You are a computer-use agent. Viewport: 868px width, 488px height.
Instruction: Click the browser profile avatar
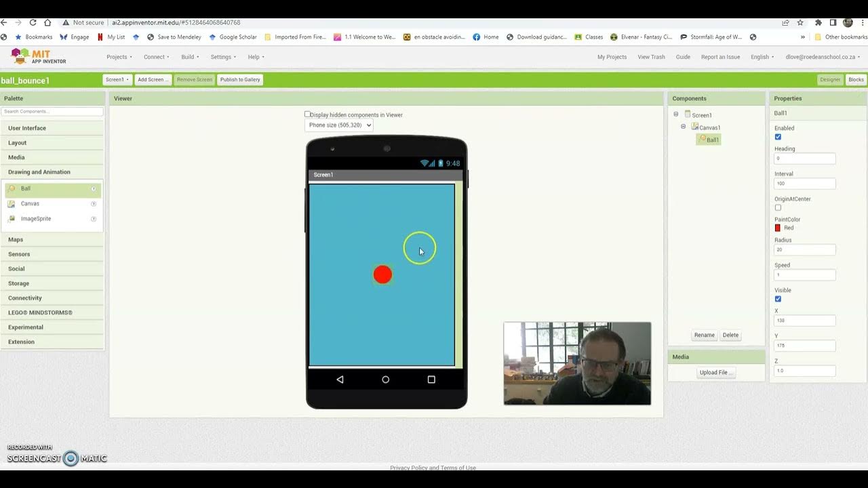click(848, 22)
